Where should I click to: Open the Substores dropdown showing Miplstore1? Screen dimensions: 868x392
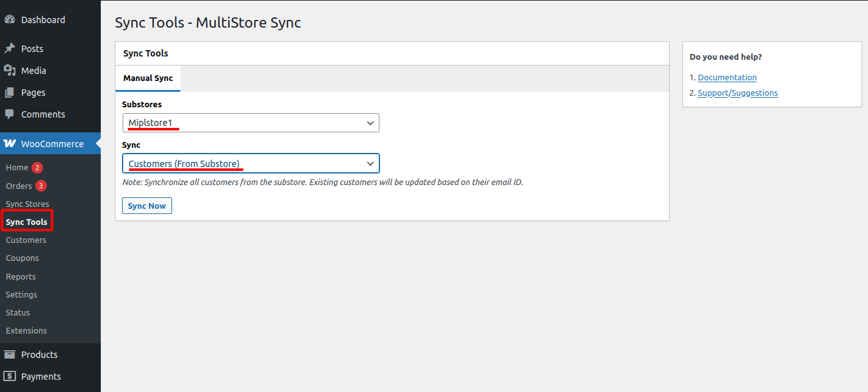point(250,123)
